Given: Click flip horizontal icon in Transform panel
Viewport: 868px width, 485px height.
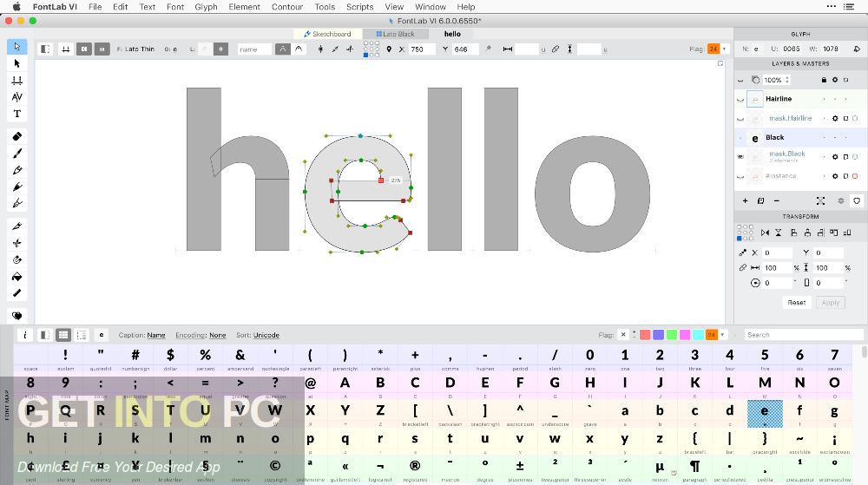Looking at the screenshot, I should (765, 233).
